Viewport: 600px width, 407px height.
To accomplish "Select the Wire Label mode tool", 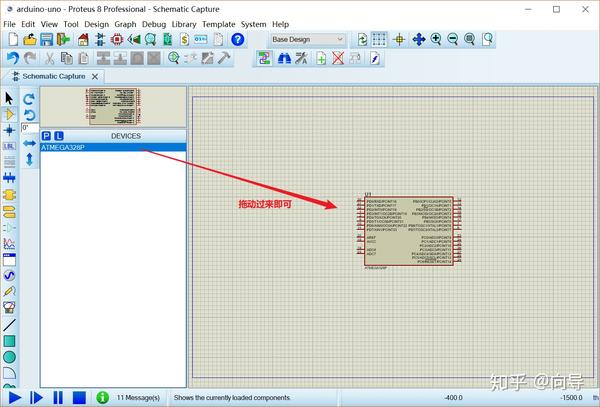I will tap(9, 146).
